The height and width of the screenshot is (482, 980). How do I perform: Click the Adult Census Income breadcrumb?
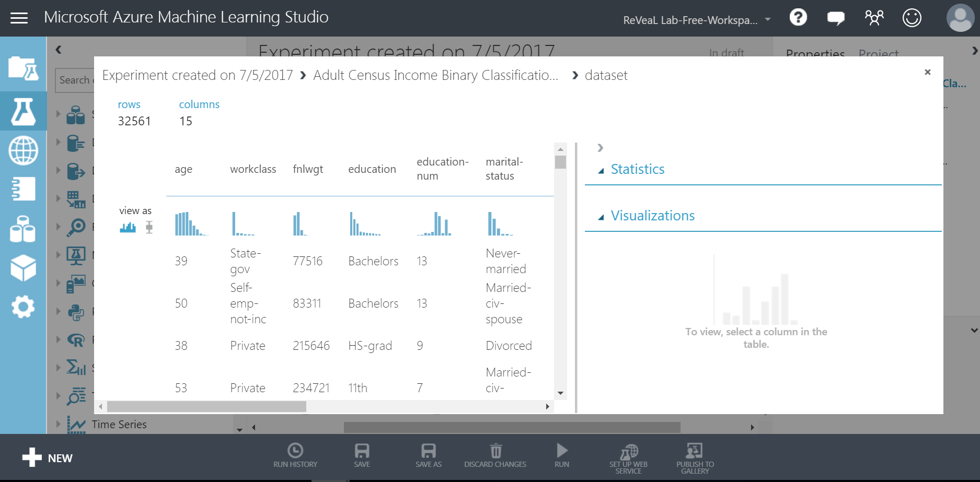(x=436, y=75)
